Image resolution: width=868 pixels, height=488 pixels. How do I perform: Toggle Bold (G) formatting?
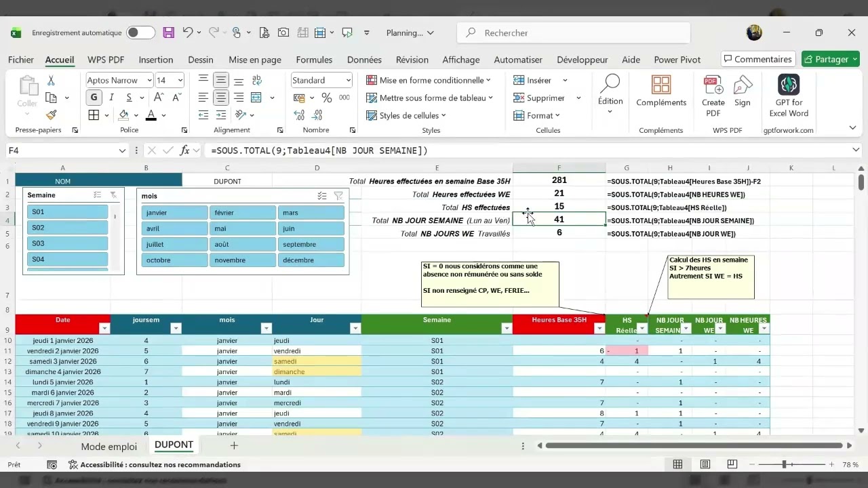pos(94,98)
